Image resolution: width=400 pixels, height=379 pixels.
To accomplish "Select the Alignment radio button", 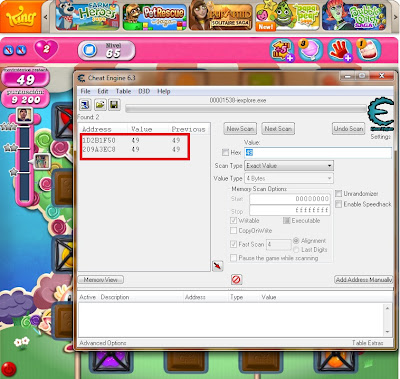I will click(296, 240).
